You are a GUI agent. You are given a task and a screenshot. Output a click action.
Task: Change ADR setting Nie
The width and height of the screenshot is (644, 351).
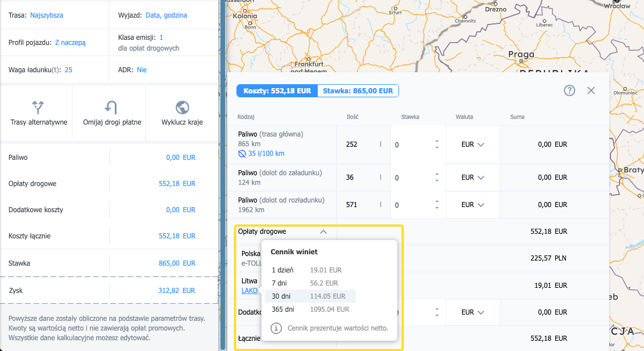[x=142, y=70]
